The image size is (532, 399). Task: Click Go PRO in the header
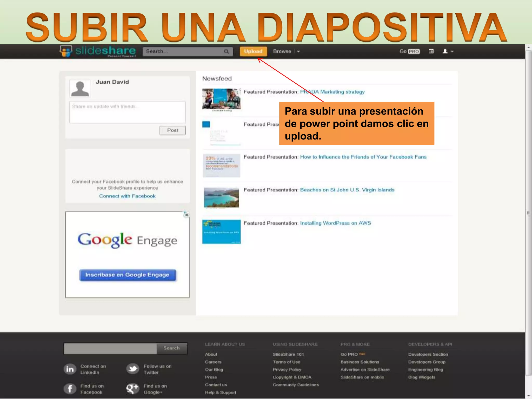[x=409, y=51]
